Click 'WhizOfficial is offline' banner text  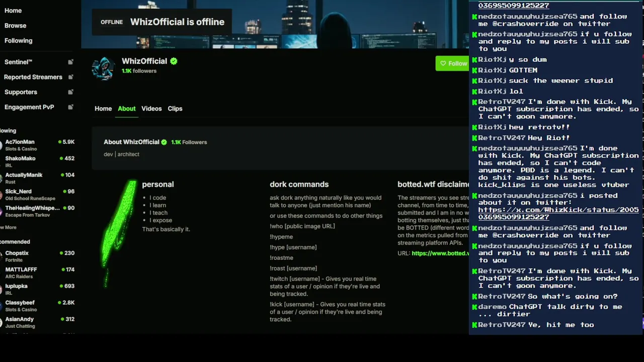(x=177, y=22)
